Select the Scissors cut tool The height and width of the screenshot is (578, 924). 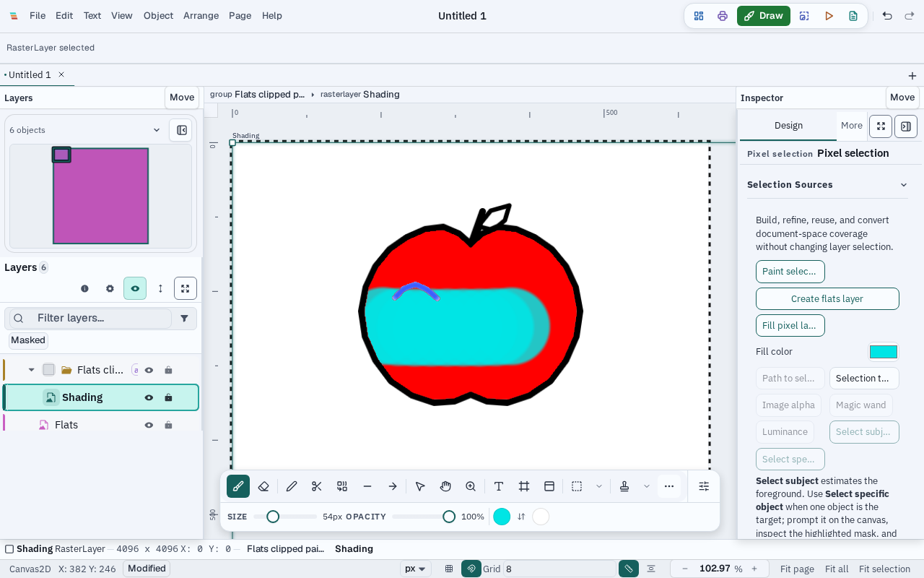click(317, 486)
